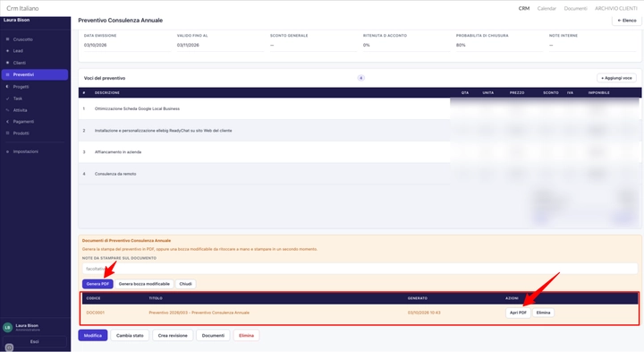Select Preventivi in the sidebar
Image resolution: width=644 pixels, height=352 pixels.
coord(35,75)
